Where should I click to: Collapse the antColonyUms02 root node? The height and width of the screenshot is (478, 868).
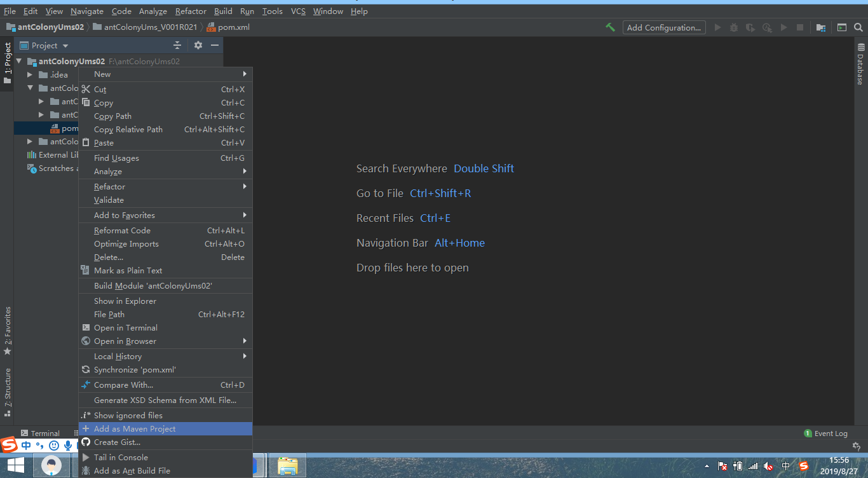pyautogui.click(x=19, y=62)
